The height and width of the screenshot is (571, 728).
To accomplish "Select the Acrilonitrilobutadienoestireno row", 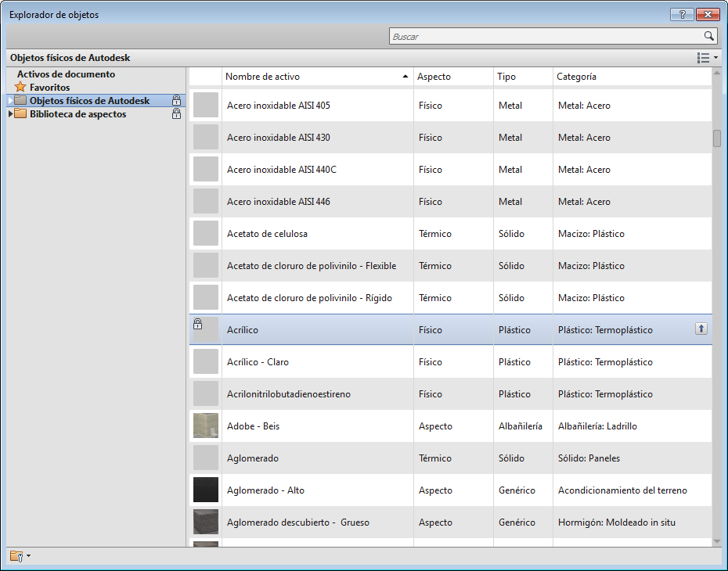I will (450, 393).
